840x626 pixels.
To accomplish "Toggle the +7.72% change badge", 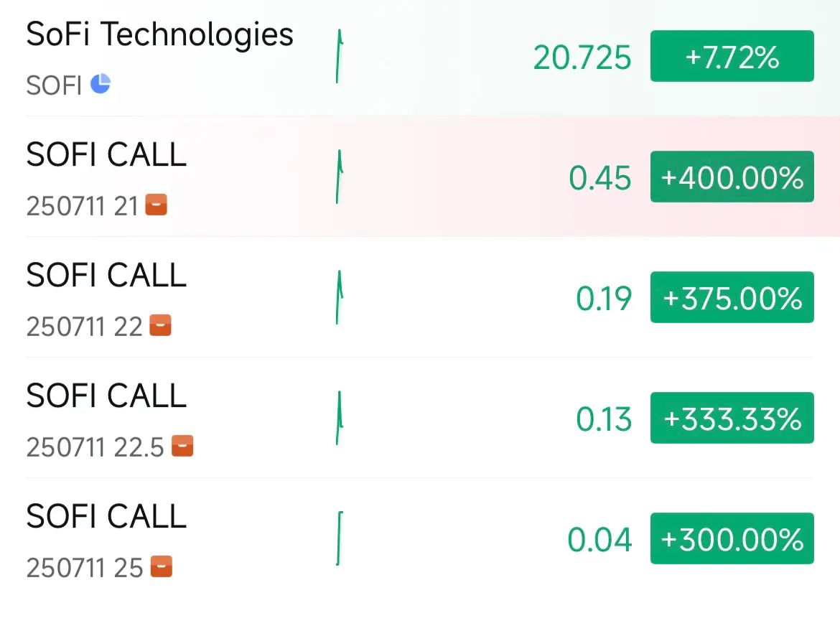I will (x=732, y=56).
